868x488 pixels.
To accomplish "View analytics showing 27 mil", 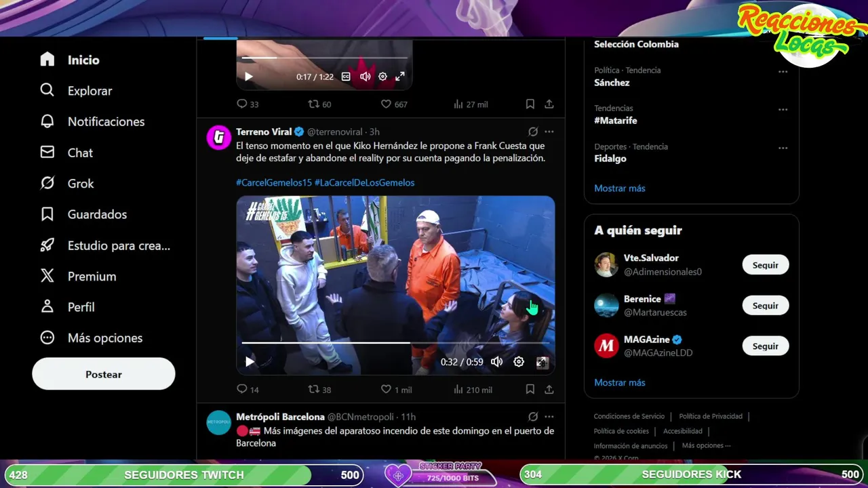I will (470, 104).
